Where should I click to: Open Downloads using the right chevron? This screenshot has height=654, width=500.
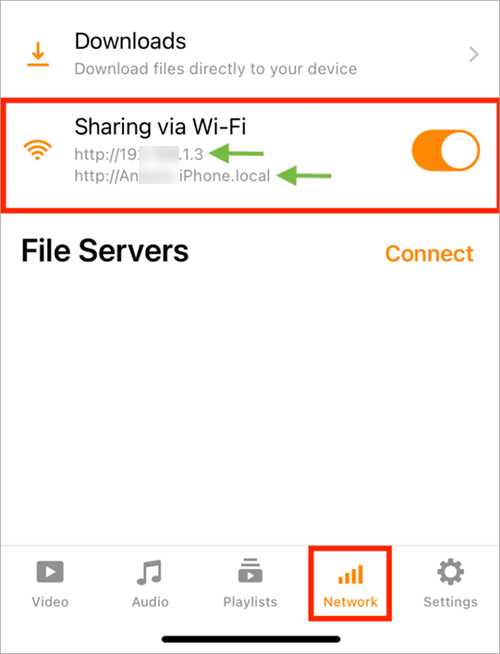pos(474,54)
